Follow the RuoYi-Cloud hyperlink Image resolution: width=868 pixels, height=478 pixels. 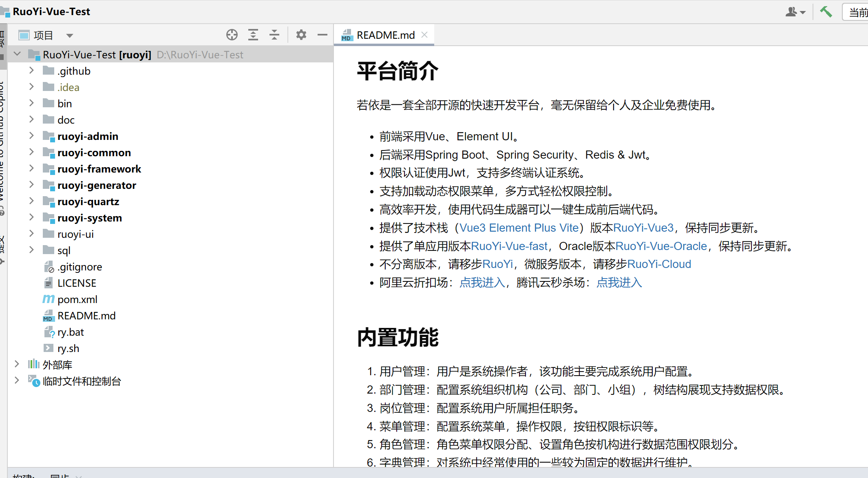(659, 264)
